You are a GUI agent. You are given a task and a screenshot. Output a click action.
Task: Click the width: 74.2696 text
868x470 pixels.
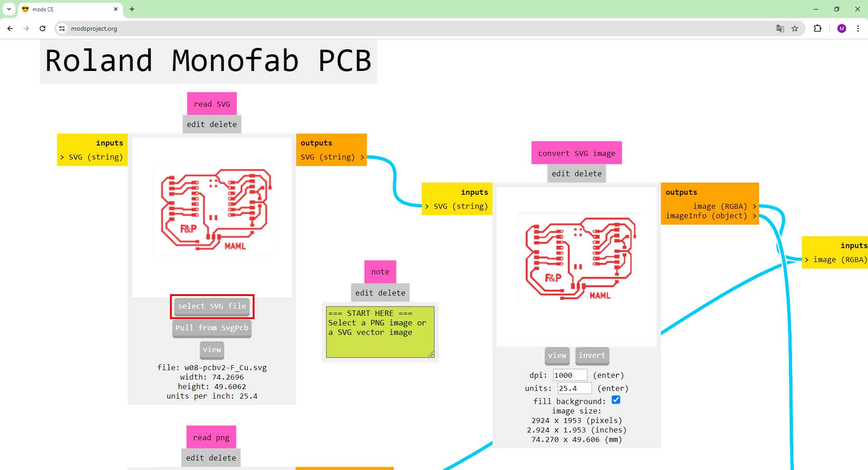pyautogui.click(x=212, y=377)
